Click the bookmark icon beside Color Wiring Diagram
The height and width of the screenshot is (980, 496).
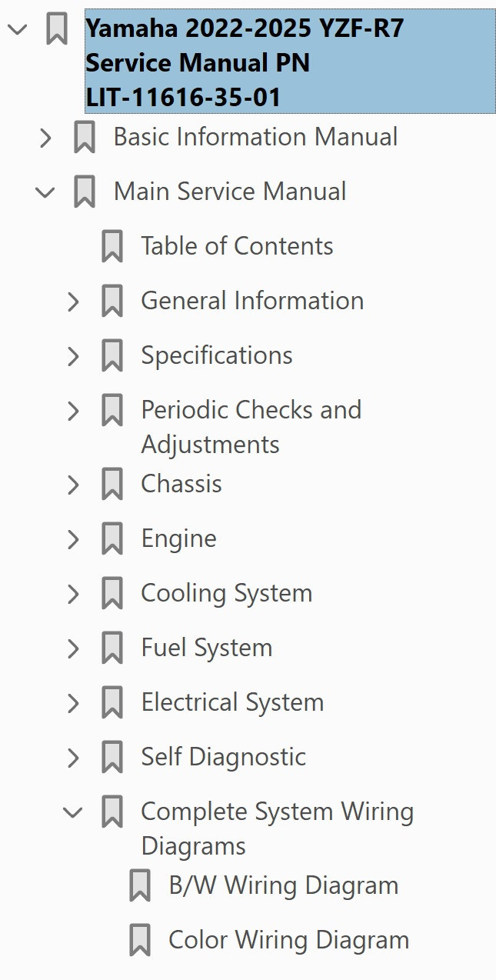click(140, 939)
